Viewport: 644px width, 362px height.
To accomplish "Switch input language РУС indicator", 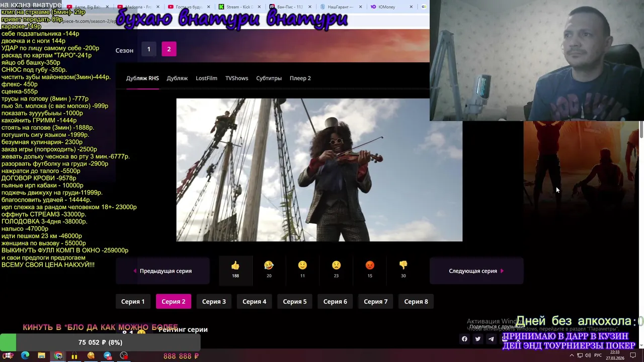I will pos(598,355).
